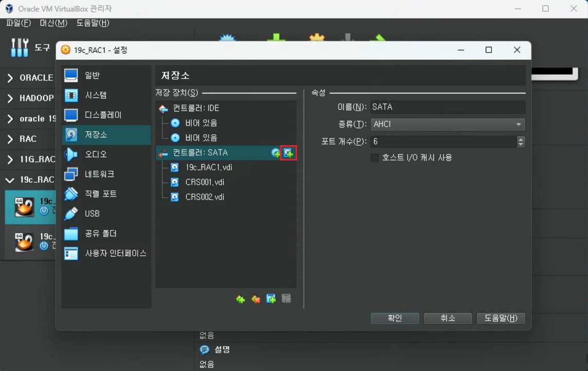Open controller type (종류) AHCI dropdown
Viewport: 588px width, 371px height.
(x=448, y=125)
